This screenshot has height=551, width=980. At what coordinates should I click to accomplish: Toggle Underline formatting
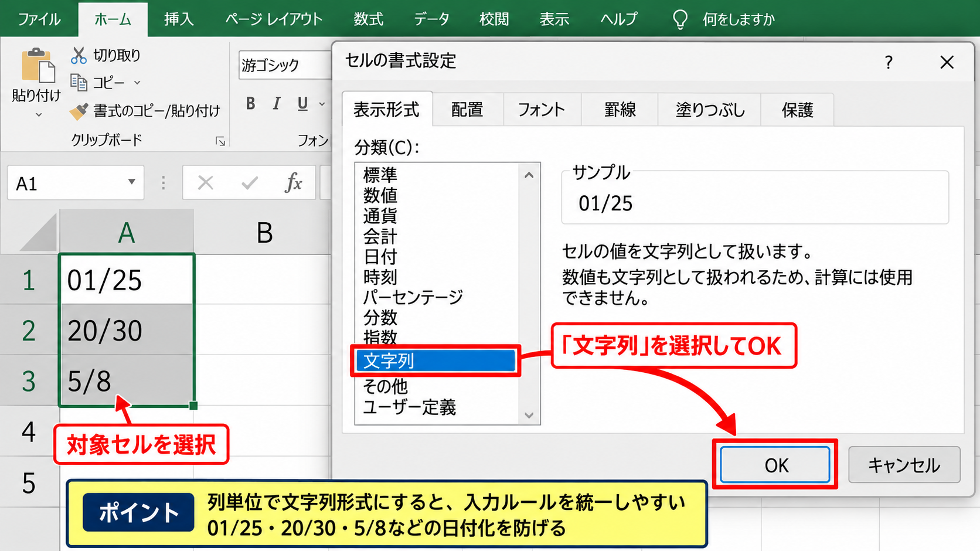coord(302,104)
